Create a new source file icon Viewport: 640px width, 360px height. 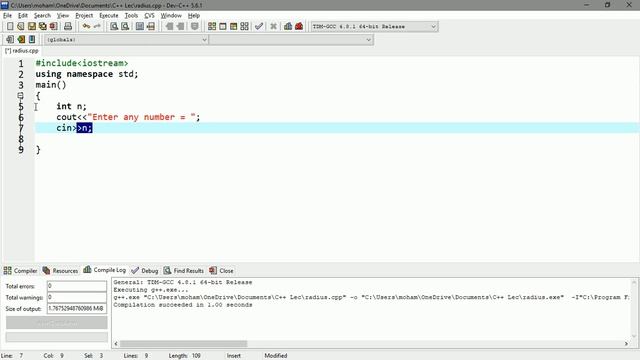[10, 27]
